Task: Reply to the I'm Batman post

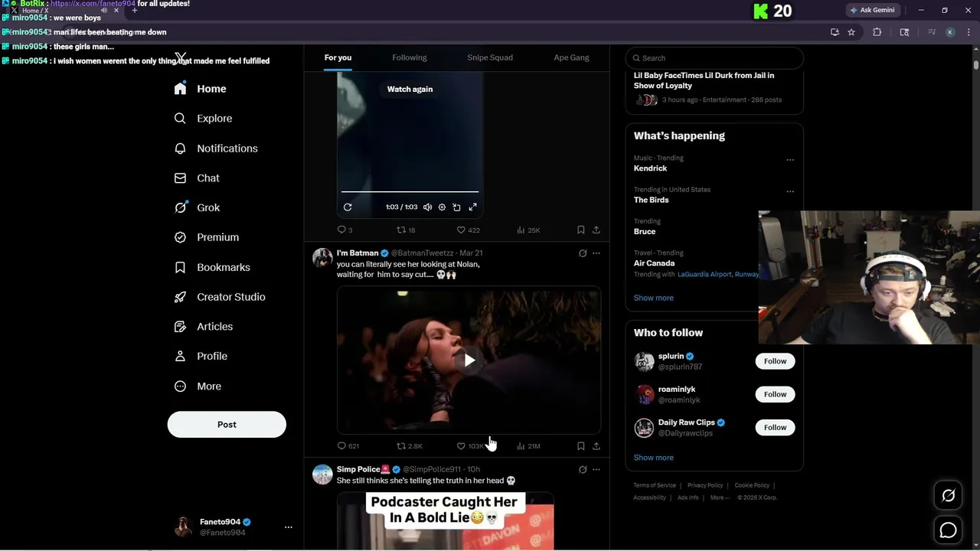Action: (348, 446)
